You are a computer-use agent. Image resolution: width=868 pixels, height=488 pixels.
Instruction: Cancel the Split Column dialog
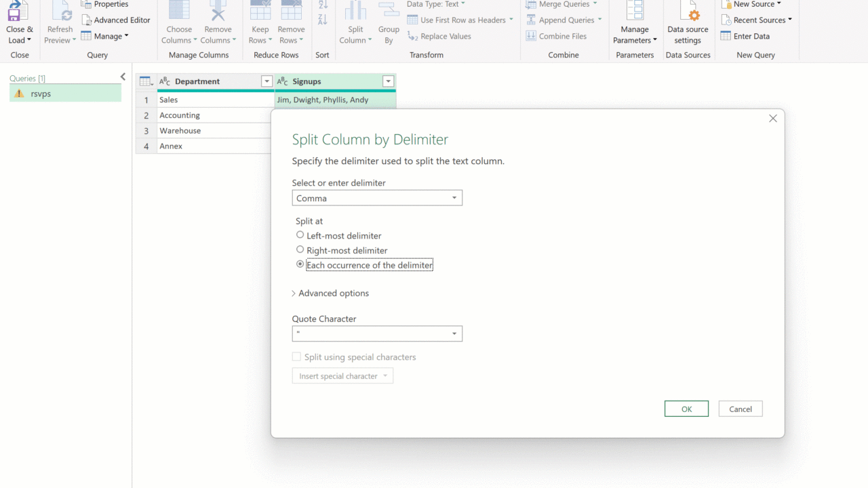(x=741, y=409)
